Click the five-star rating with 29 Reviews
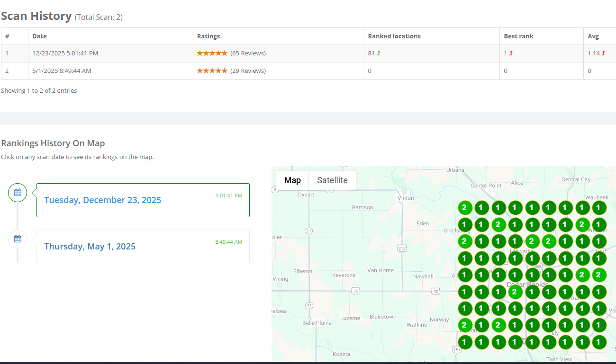The width and height of the screenshot is (616, 364). (x=212, y=71)
